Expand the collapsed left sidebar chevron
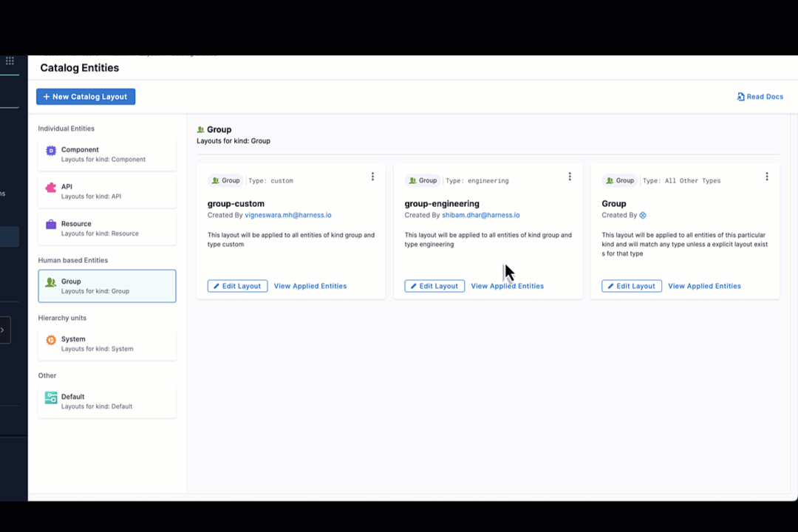 3,330
